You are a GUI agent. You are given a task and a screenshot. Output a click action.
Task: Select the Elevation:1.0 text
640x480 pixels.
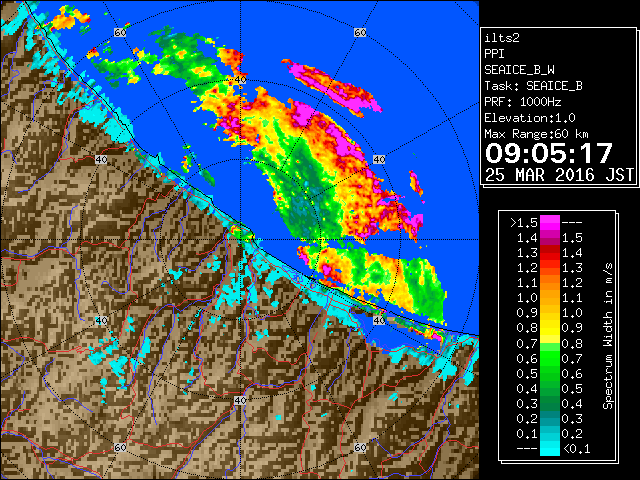530,118
